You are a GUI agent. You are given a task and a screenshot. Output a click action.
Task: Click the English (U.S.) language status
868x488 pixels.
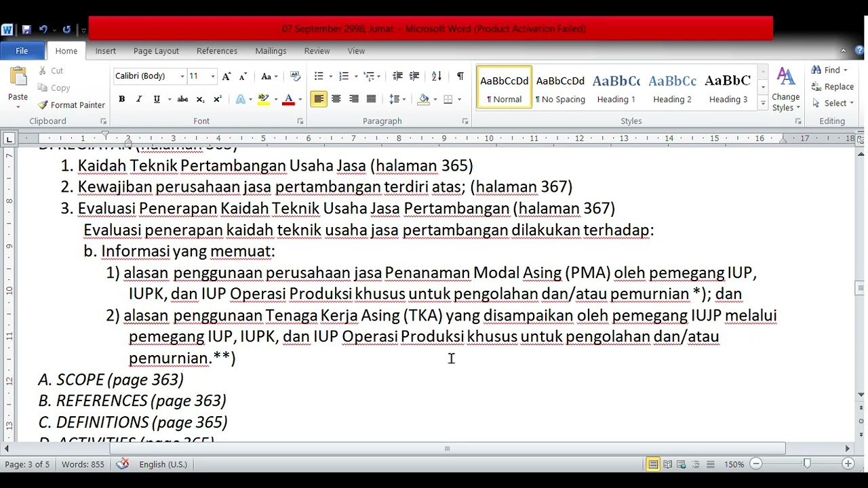pos(163,464)
